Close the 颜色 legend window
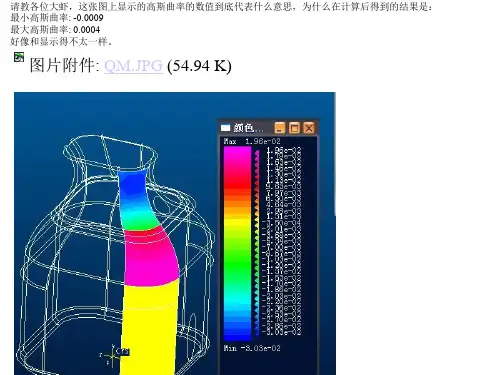This screenshot has height=375, width=500. (309, 128)
